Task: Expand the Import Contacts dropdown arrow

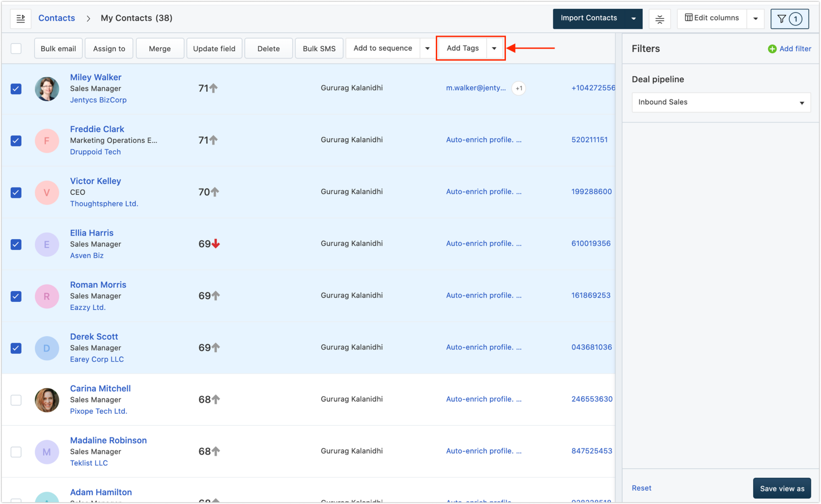Action: coord(633,19)
